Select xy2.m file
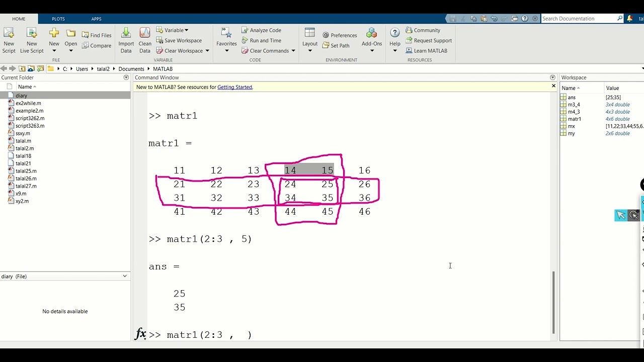 tap(22, 201)
